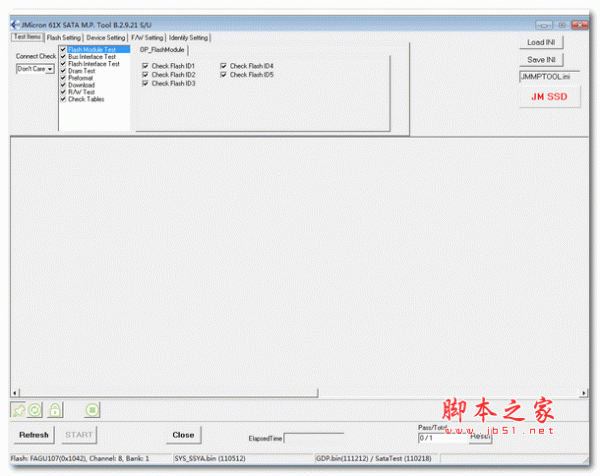Open the Identify Setting tab
The width and height of the screenshot is (600, 476).
[188, 37]
